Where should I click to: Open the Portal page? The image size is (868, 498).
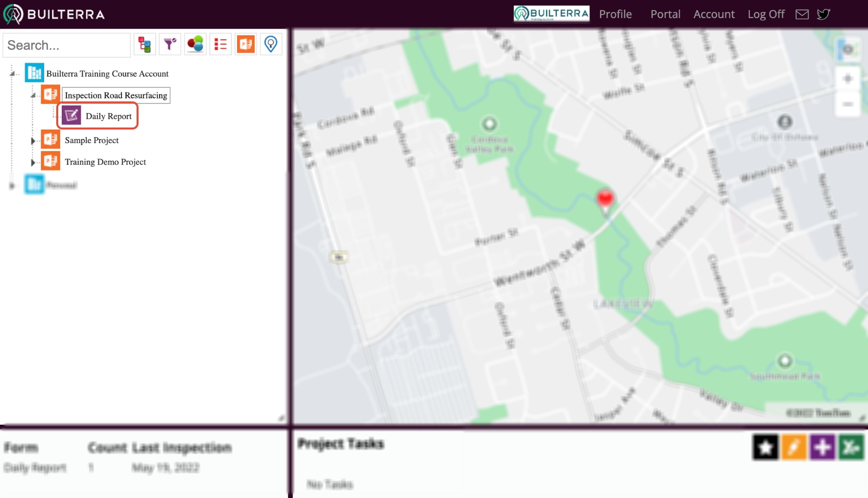[665, 14]
